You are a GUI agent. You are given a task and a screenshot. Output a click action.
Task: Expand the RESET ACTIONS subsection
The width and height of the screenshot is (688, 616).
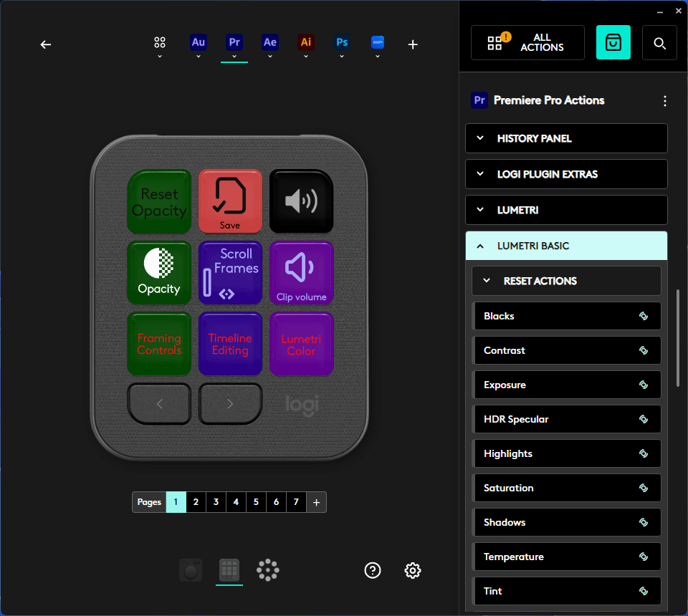pyautogui.click(x=566, y=281)
